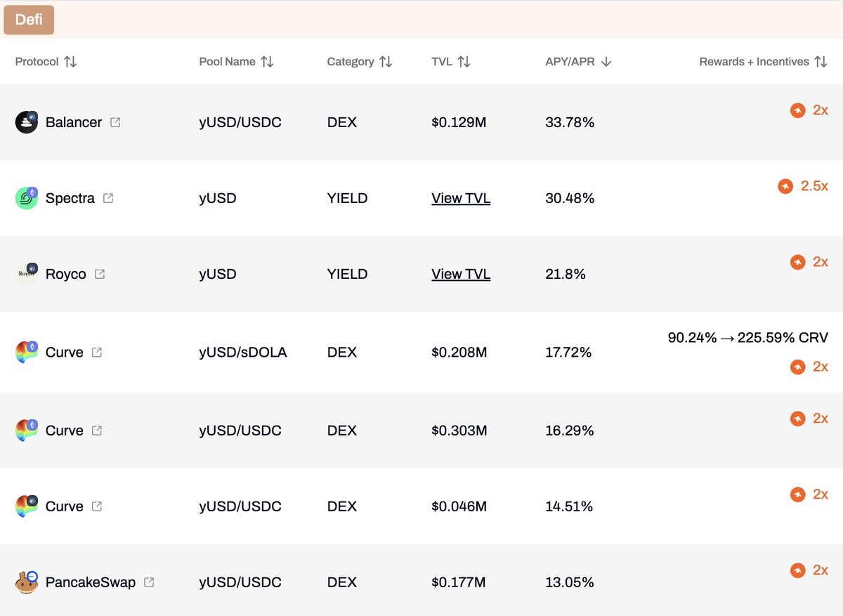Click Balancer's yUSD/USDC pool name
Screen dimensions: 843x616
click(240, 122)
